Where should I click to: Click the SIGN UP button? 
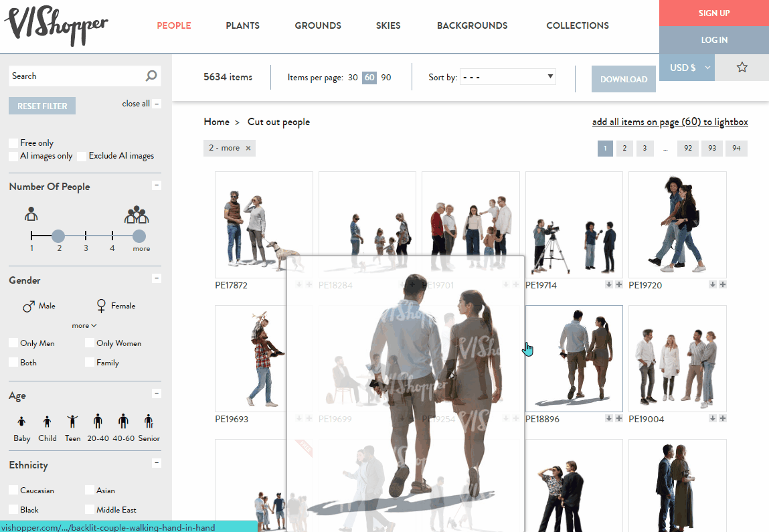pos(714,13)
